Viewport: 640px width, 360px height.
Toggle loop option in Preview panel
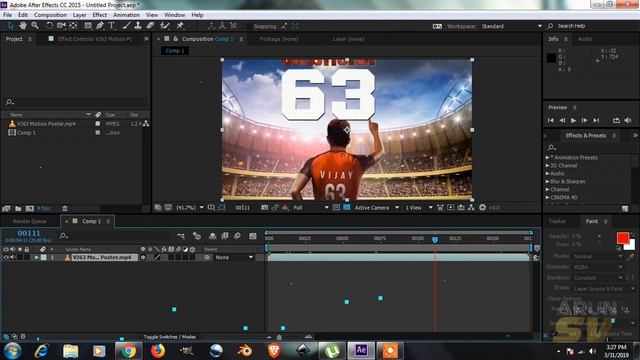(x=616, y=120)
